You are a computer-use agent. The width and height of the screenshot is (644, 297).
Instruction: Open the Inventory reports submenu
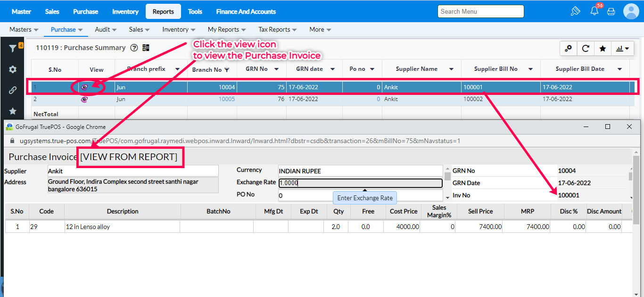[179, 29]
